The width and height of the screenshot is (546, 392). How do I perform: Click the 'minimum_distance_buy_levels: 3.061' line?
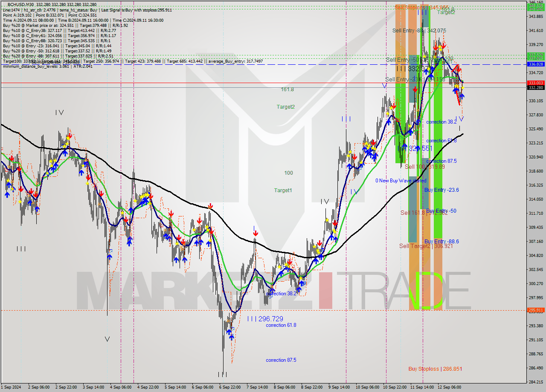tap(47, 66)
